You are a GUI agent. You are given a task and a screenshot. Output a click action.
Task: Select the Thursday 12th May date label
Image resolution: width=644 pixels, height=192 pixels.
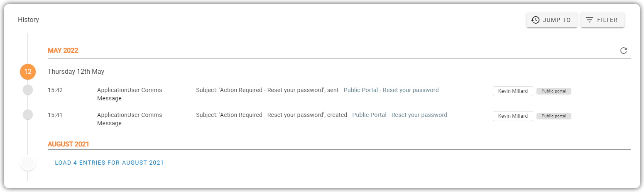(x=76, y=72)
